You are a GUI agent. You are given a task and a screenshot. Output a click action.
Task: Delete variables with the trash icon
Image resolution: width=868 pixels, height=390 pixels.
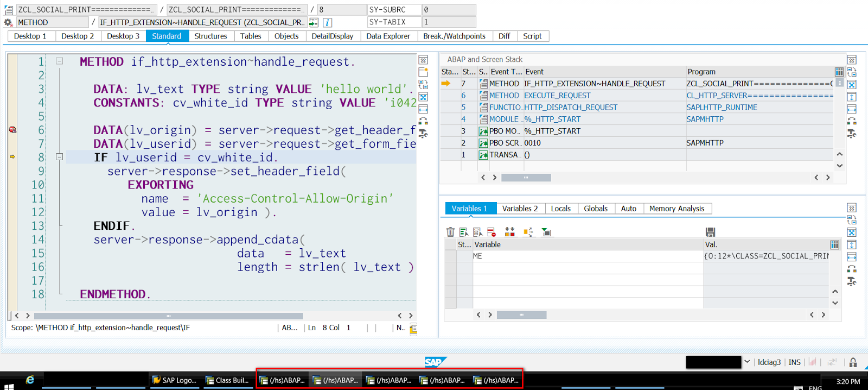(x=450, y=232)
